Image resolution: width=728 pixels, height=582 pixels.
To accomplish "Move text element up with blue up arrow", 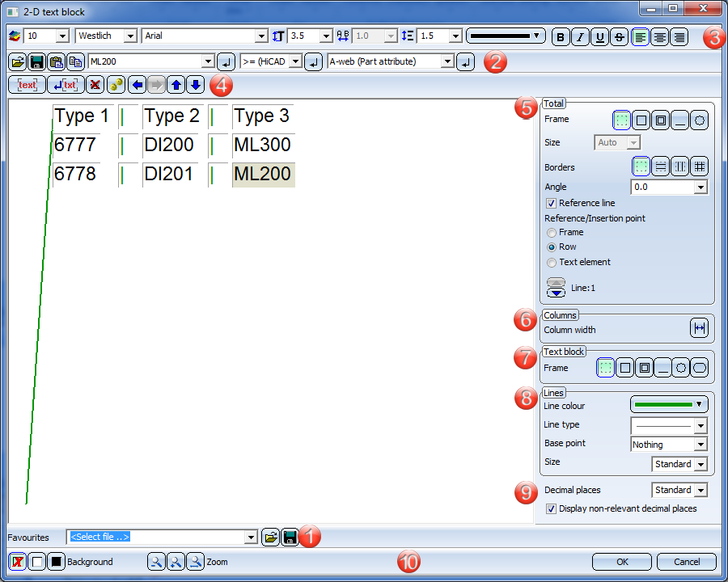I will pos(176,84).
